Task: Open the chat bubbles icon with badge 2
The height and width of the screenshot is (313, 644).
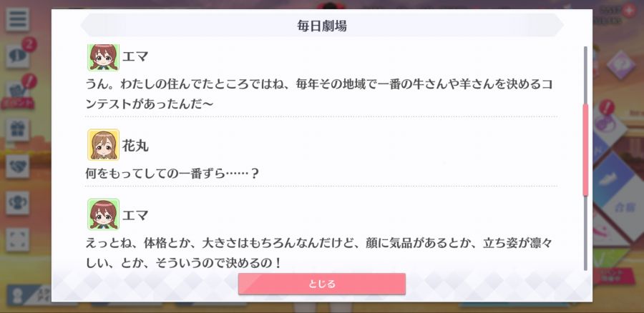Action: click(x=18, y=56)
